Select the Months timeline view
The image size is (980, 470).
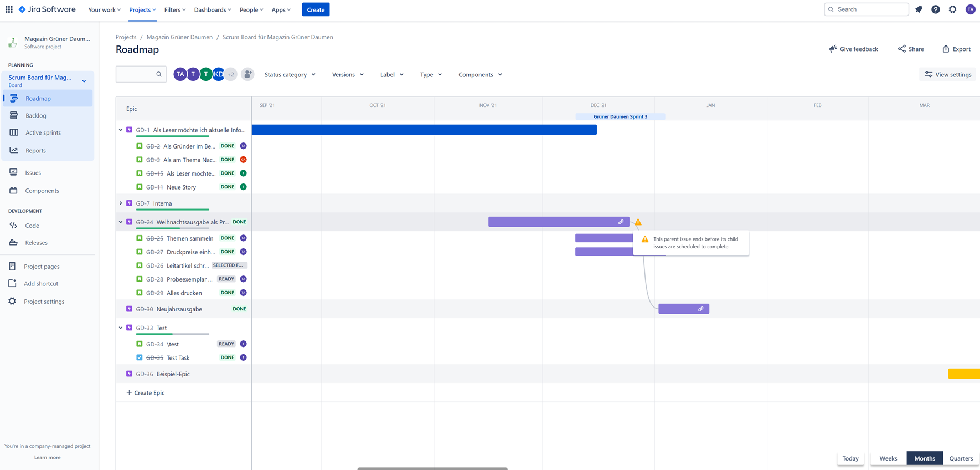tap(924, 458)
